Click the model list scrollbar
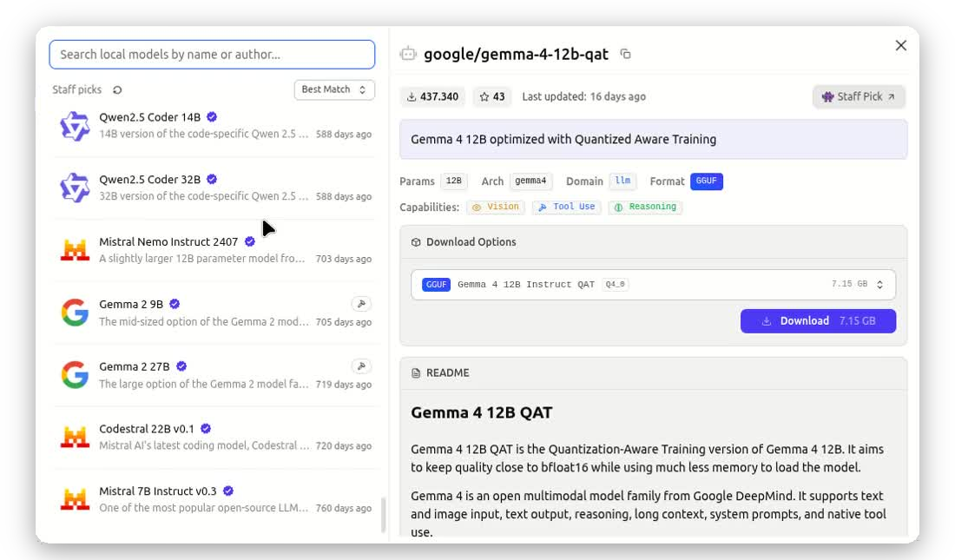 (384, 515)
